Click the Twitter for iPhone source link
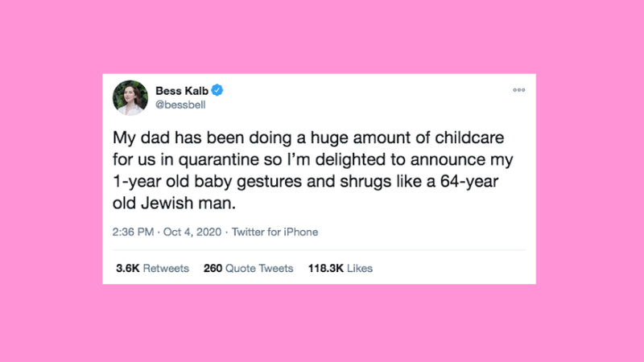This screenshot has height=362, width=644. [275, 232]
